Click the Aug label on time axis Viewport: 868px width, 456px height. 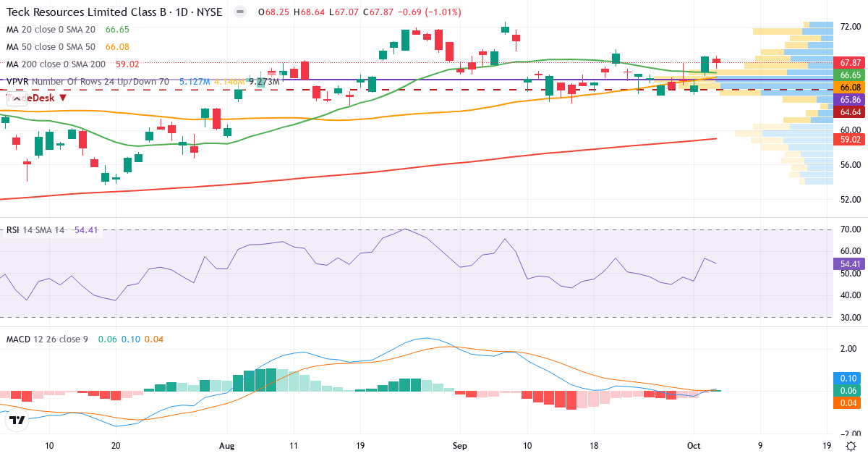[226, 446]
